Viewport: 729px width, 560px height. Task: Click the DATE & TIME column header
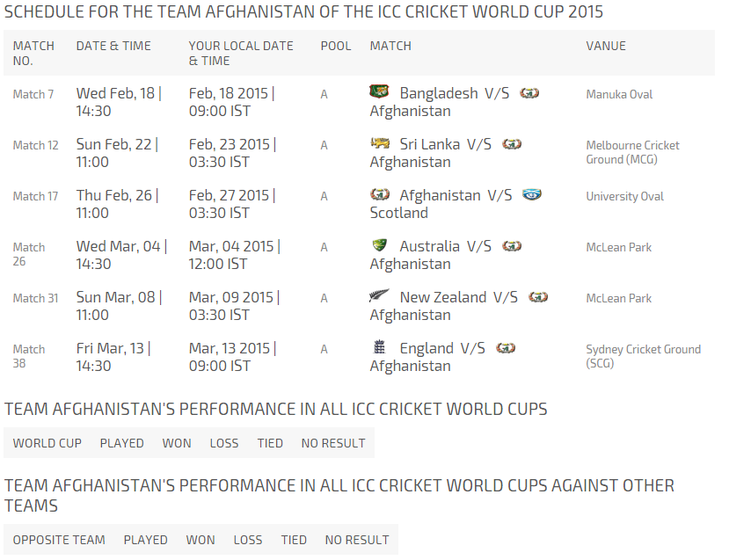coord(113,46)
